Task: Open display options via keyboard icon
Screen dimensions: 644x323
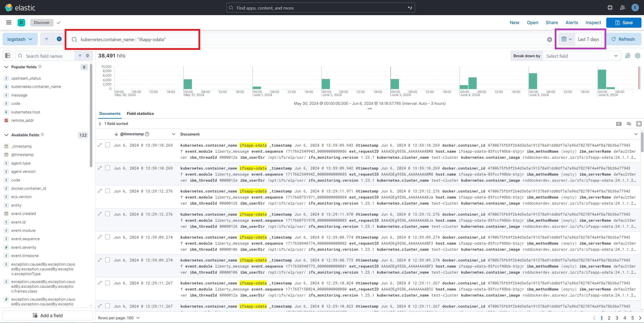Action: [x=618, y=124]
